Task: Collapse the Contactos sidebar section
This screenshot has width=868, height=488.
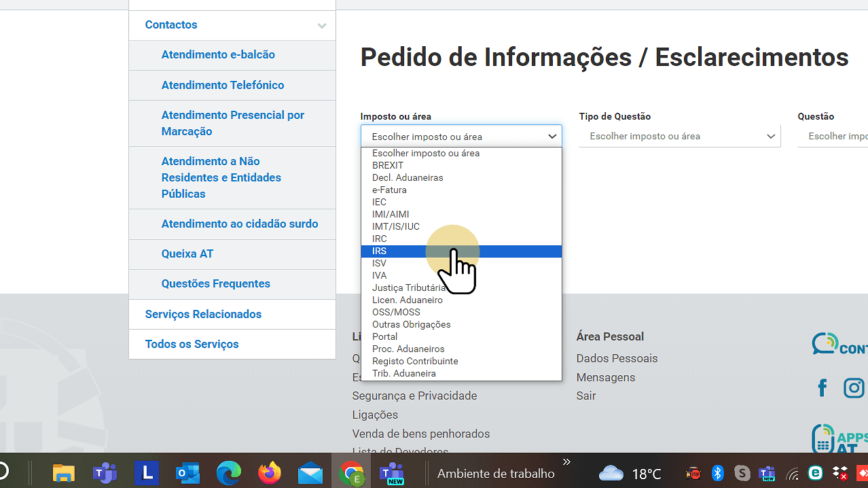Action: coord(321,26)
